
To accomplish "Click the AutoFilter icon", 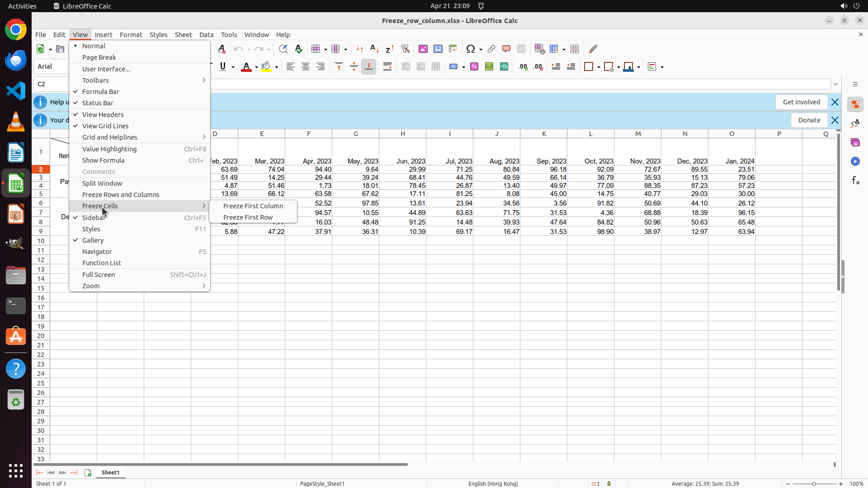I will [405, 49].
